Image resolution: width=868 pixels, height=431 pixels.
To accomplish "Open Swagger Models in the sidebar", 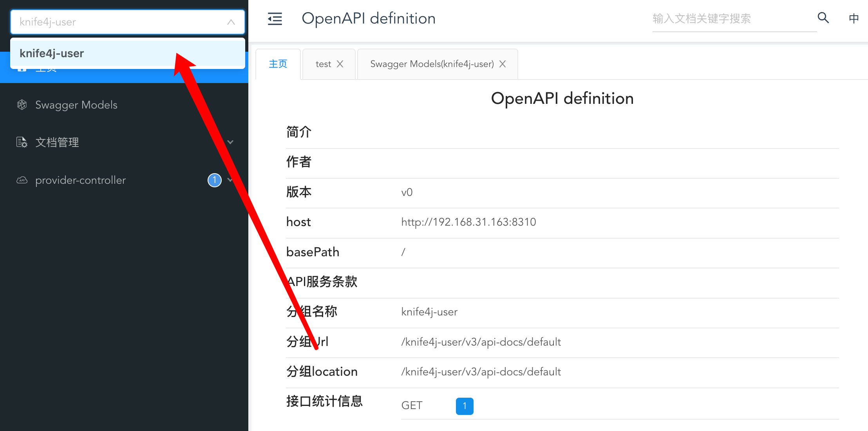I will pos(76,105).
